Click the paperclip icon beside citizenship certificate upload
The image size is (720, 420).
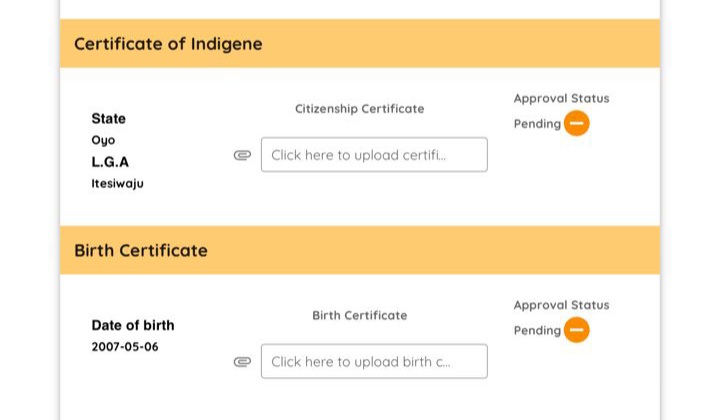click(x=242, y=155)
